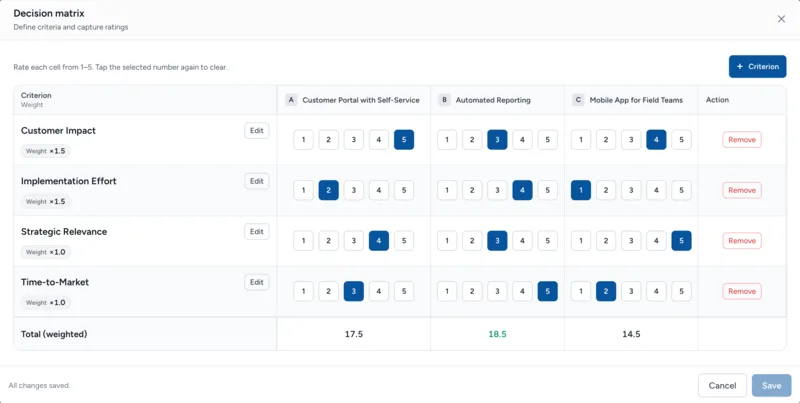The width and height of the screenshot is (800, 403).
Task: Click Strategic Relevance weight ×1.0 badge
Action: click(x=47, y=252)
